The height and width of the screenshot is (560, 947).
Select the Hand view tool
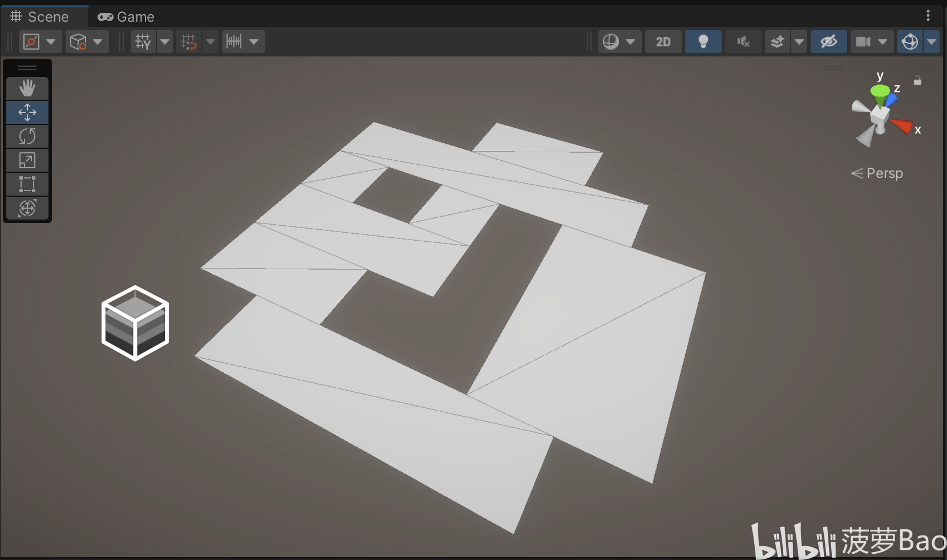click(27, 88)
